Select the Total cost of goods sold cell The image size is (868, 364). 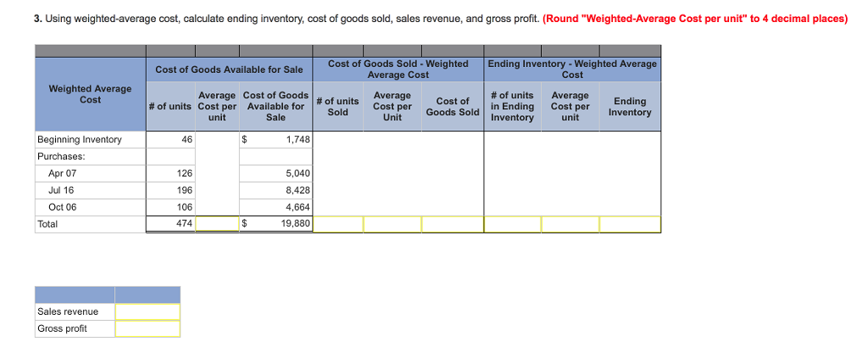[x=453, y=224]
